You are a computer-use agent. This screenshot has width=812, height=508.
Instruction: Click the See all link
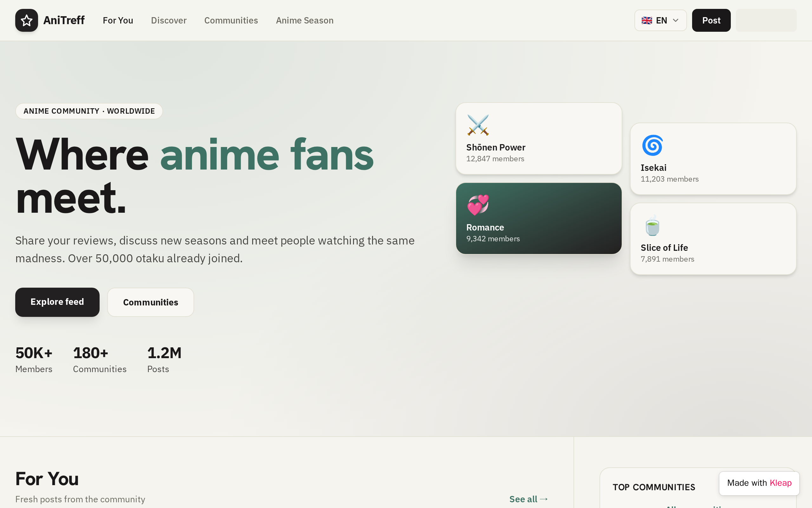point(528,499)
